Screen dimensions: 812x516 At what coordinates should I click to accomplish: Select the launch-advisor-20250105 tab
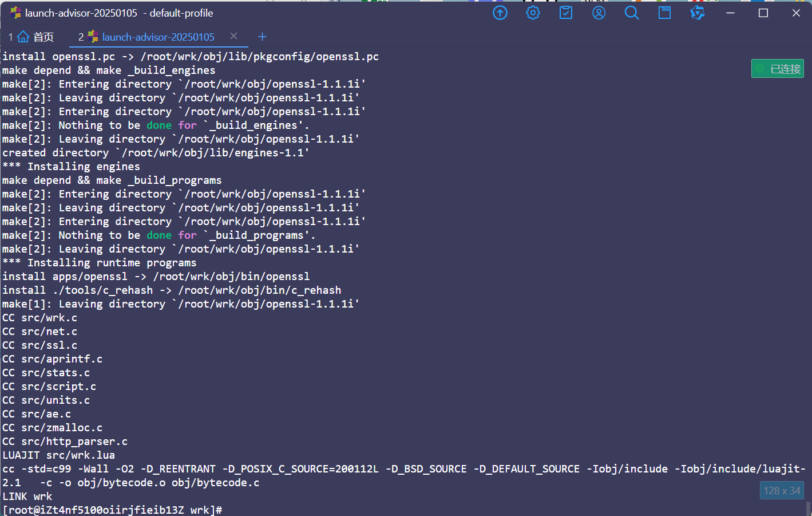(158, 37)
